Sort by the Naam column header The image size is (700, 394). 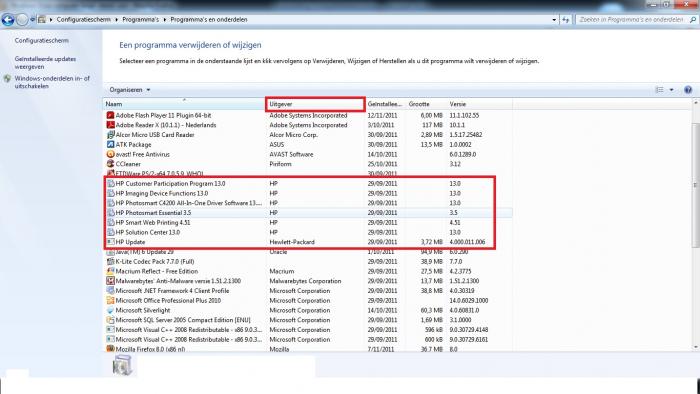[x=184, y=104]
